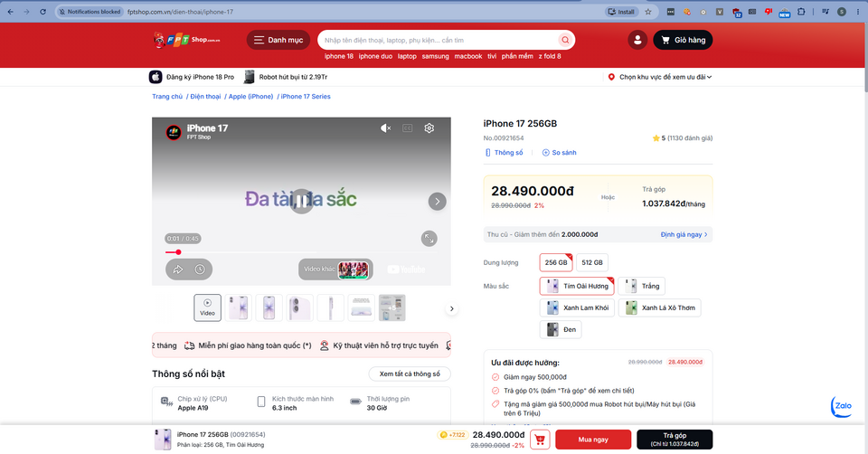Click the Trả góp 1.037.842đ/tháng option

(673, 197)
